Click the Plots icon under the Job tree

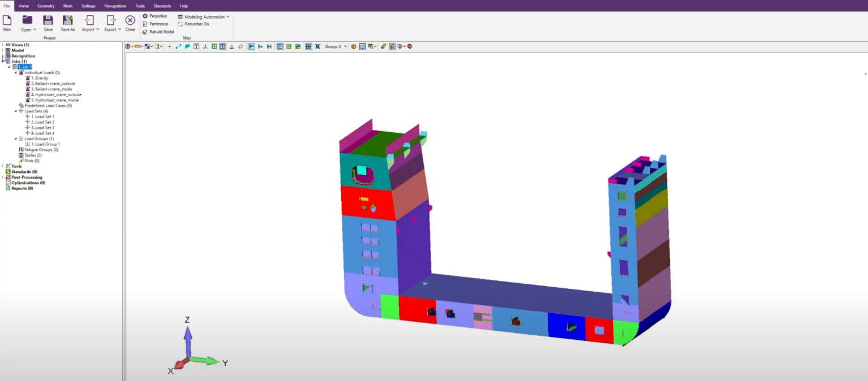(x=20, y=161)
